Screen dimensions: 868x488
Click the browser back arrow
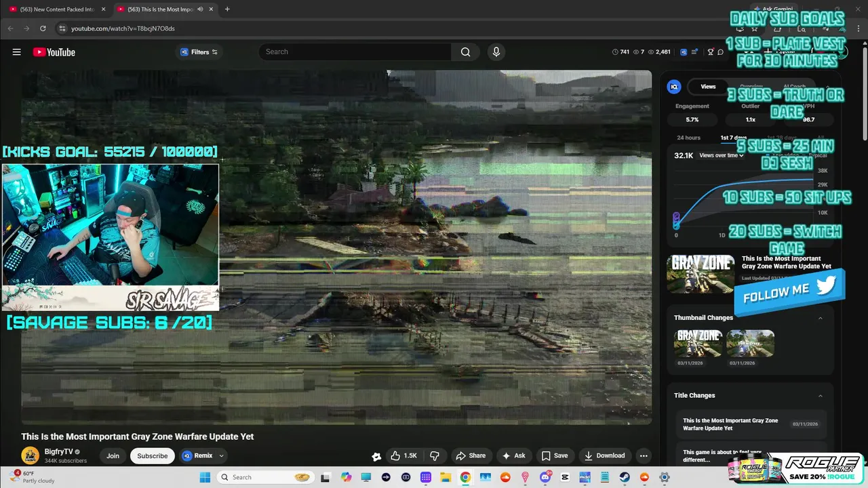(x=10, y=28)
